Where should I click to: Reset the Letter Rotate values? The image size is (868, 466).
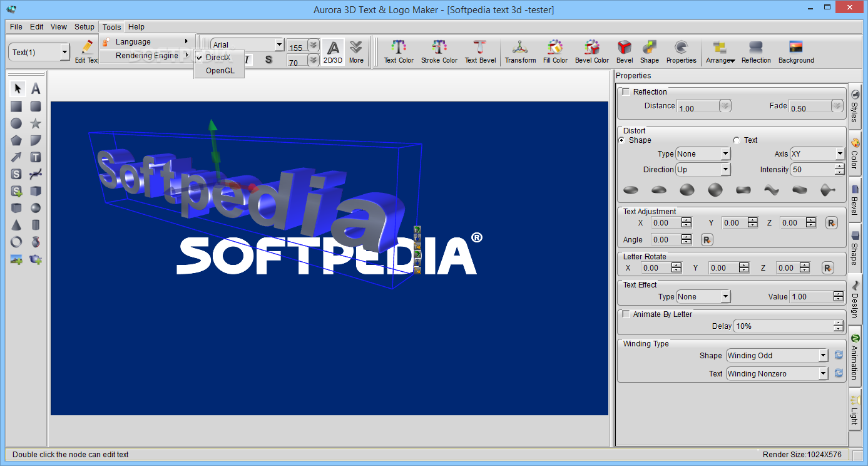point(827,268)
